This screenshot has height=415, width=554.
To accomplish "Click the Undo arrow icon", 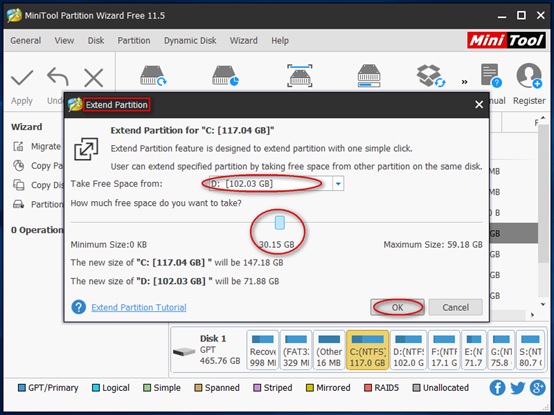I will (x=58, y=77).
